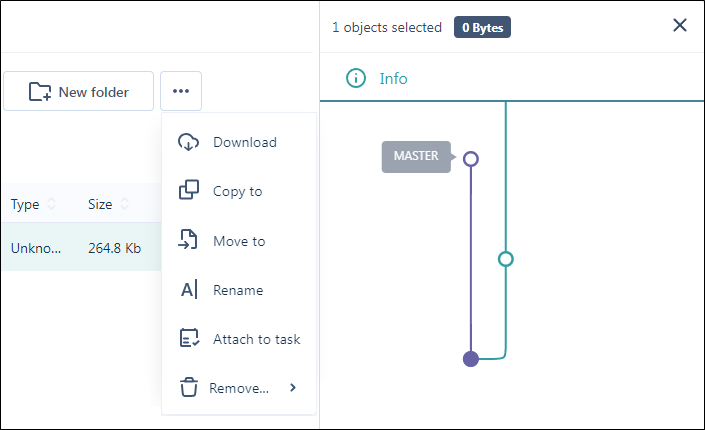Click the folder icon in New folder button

click(x=40, y=92)
